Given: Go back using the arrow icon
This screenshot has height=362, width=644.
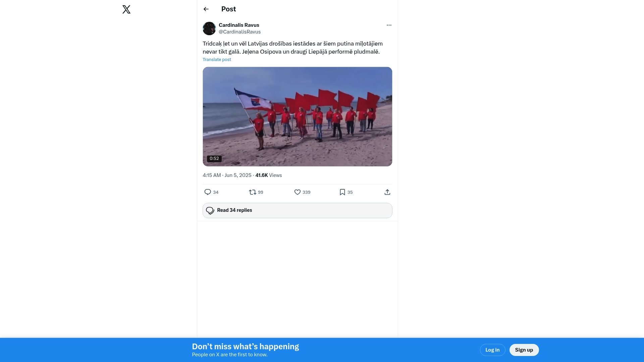Looking at the screenshot, I should [206, 9].
